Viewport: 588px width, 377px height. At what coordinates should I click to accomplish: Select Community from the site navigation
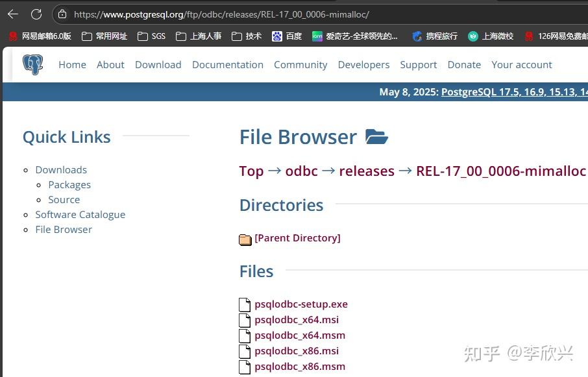pos(300,64)
